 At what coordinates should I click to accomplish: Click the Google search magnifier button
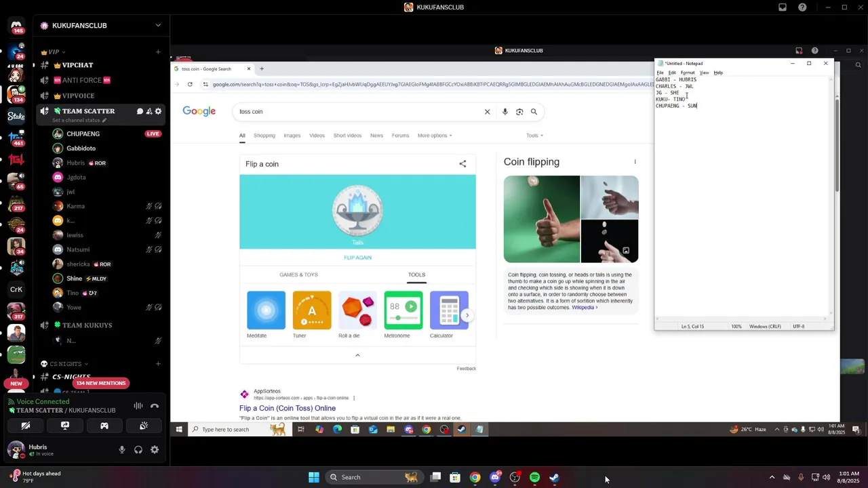point(534,112)
